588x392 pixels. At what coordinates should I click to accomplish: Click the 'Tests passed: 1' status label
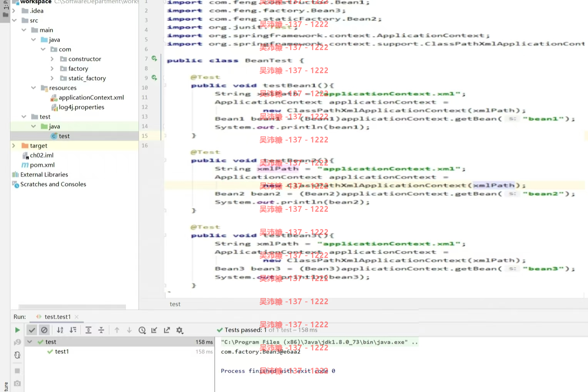pyautogui.click(x=246, y=330)
